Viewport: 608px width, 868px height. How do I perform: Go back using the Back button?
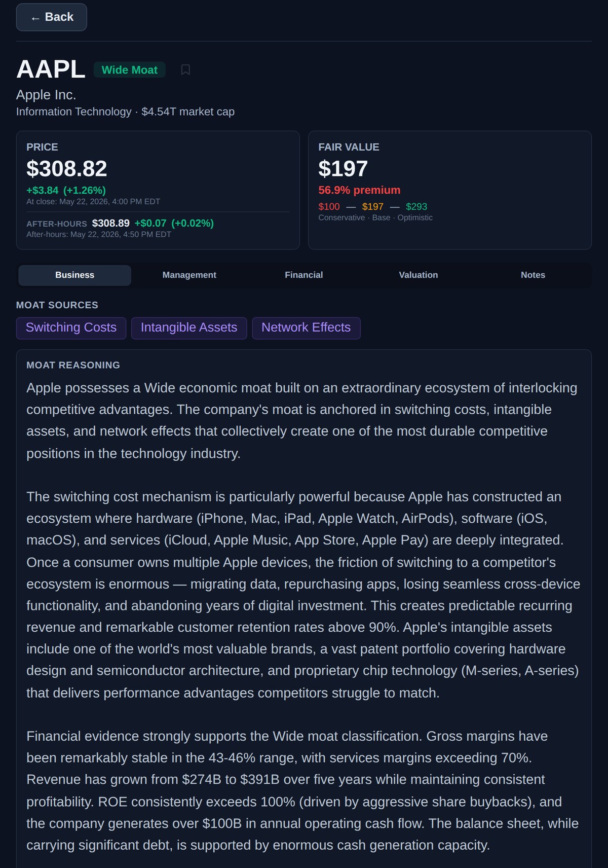click(x=51, y=17)
